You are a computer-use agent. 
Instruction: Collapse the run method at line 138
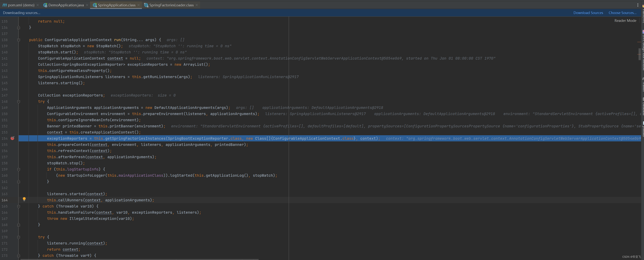pos(18,40)
